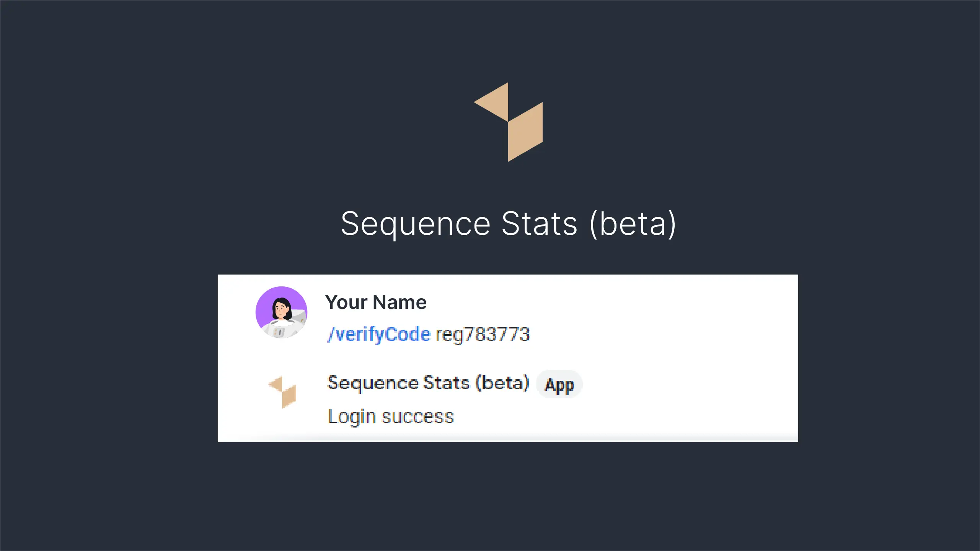Click the /verifyCode slash command

[379, 335]
